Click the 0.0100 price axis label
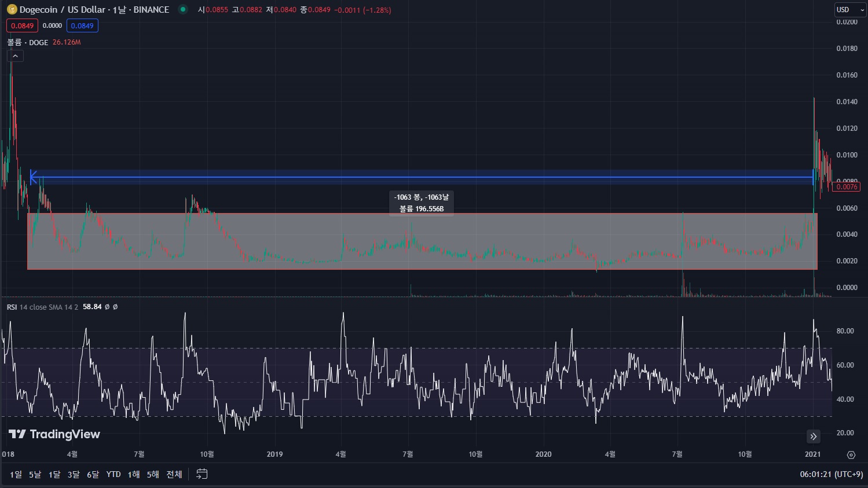This screenshot has width=868, height=488. (847, 155)
